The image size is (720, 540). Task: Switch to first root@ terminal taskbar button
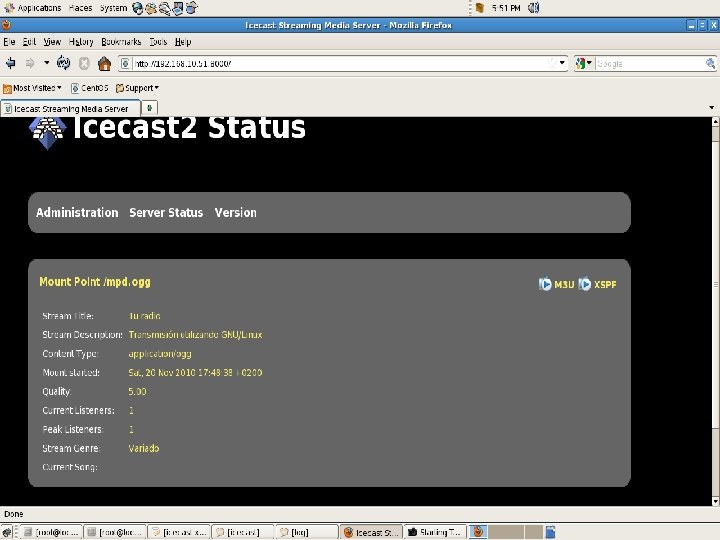(x=51, y=532)
